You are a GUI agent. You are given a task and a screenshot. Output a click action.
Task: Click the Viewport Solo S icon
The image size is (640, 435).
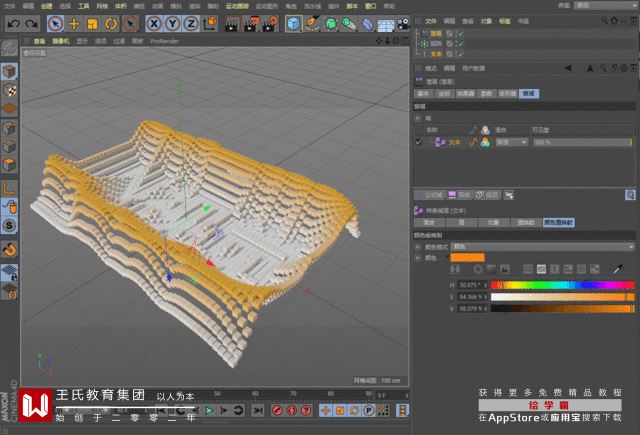point(9,225)
